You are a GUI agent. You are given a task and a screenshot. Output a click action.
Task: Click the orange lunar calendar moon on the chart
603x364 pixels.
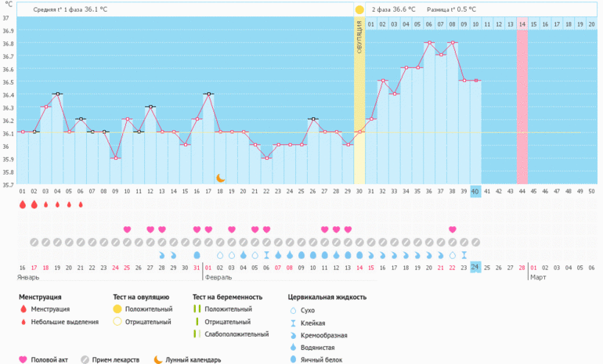[x=221, y=178]
